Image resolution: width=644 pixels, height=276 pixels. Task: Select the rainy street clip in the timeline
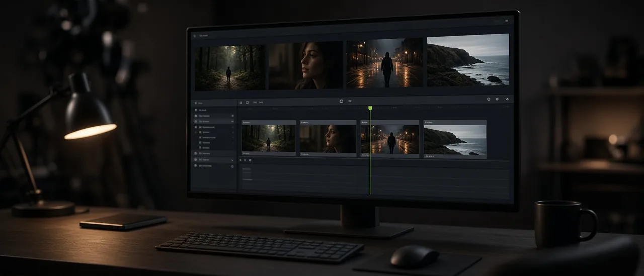tap(390, 139)
